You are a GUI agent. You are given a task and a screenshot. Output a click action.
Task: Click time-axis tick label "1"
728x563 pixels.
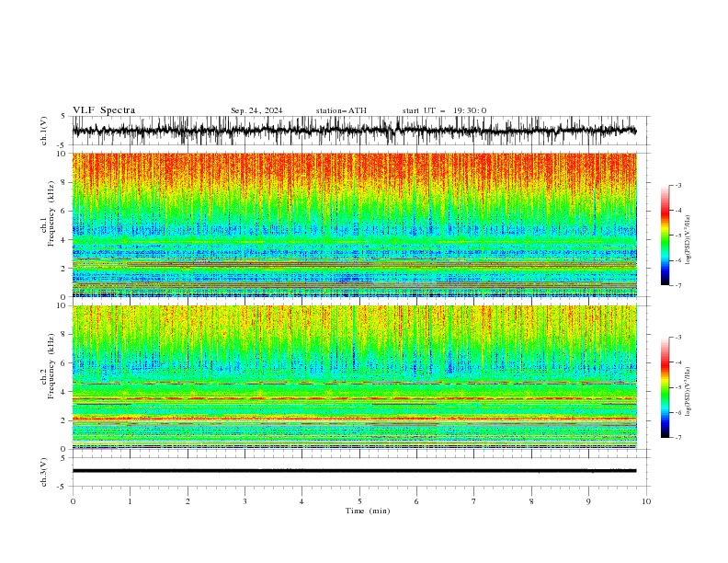tap(130, 501)
